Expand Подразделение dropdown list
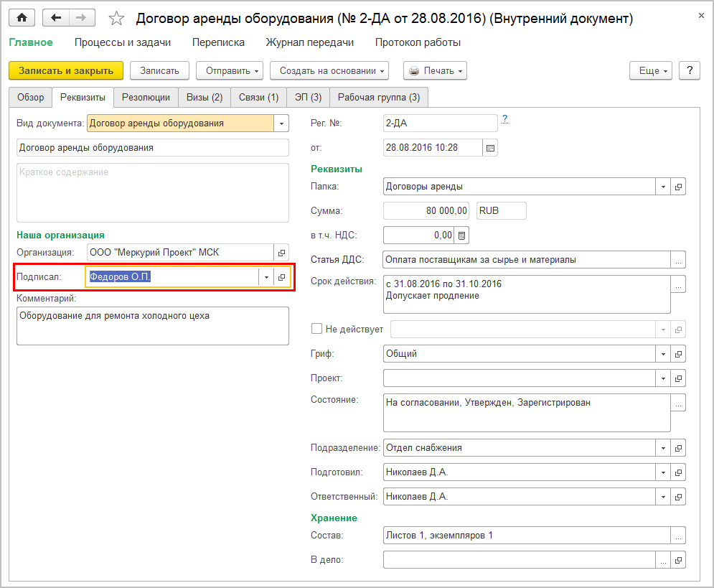 click(x=663, y=448)
